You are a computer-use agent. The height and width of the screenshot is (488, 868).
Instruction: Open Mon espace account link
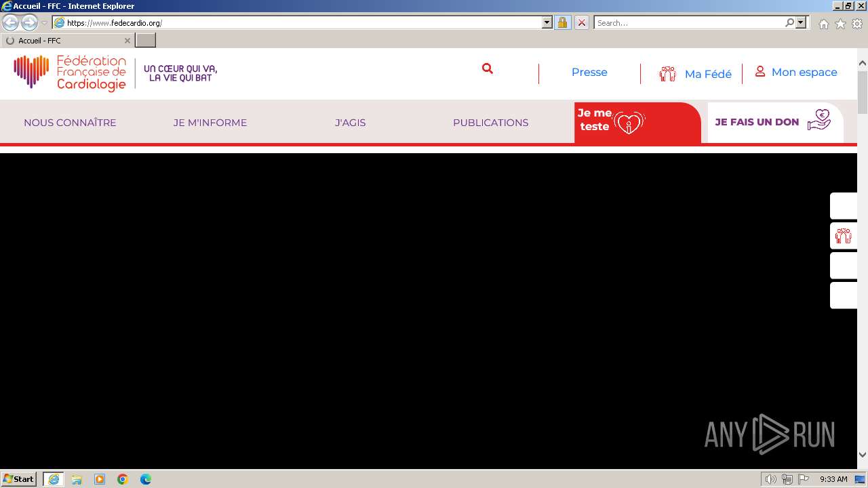coord(804,73)
